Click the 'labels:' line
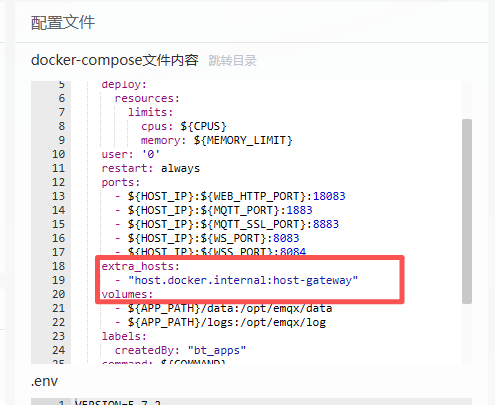The width and height of the screenshot is (495, 405). (124, 336)
